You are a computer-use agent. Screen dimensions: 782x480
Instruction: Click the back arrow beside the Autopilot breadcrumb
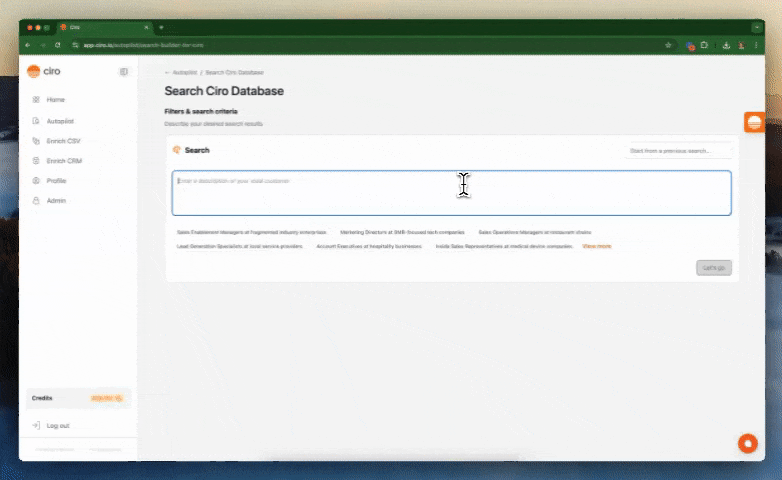167,72
